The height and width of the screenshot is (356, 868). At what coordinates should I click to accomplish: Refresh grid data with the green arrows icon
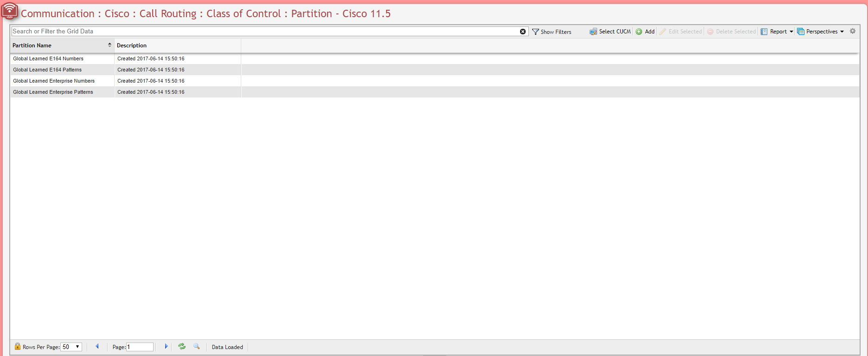tap(182, 346)
